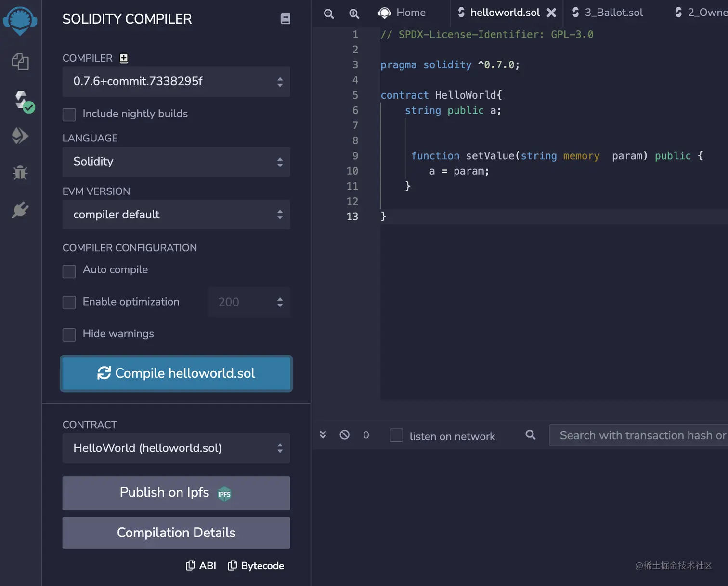728x586 pixels.
Task: Open the Language dropdown showing Solidity
Action: pos(176,162)
